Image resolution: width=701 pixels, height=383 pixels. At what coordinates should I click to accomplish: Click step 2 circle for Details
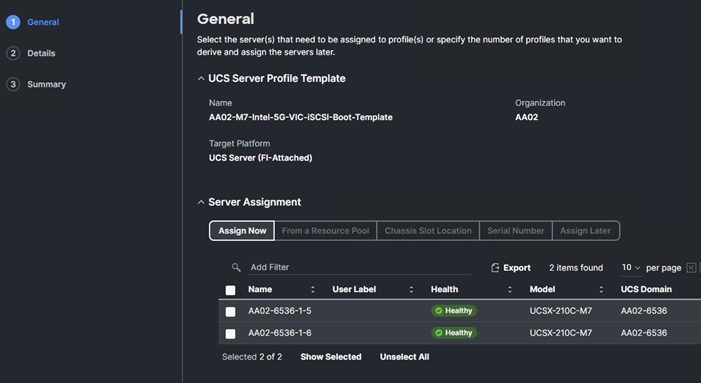13,53
